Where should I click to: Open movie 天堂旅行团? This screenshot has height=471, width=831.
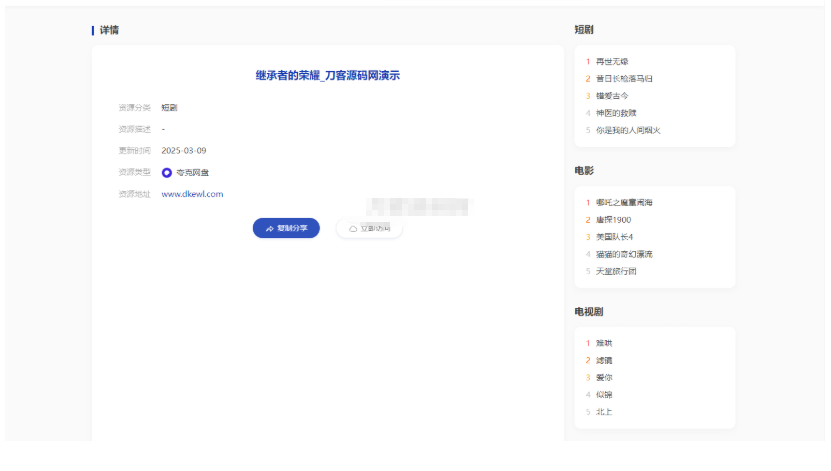pyautogui.click(x=616, y=271)
